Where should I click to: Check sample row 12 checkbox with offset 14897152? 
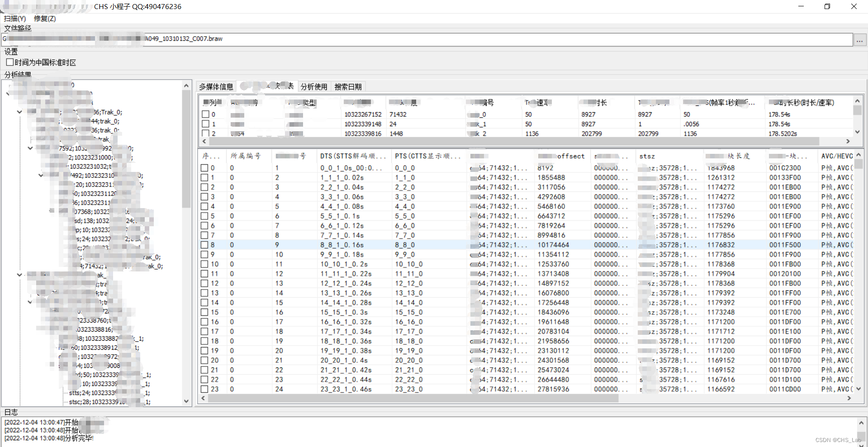click(204, 283)
